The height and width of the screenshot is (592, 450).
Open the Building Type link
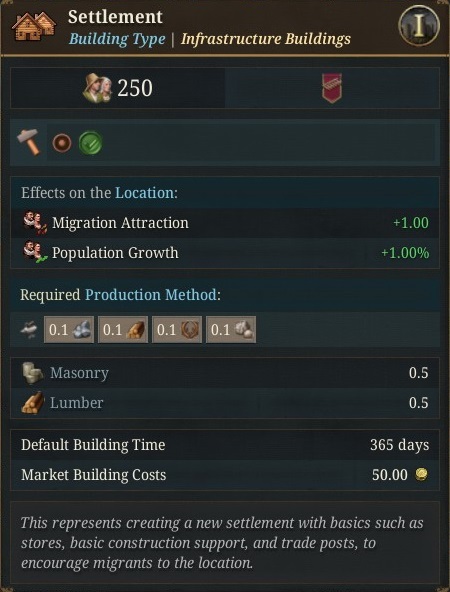(x=117, y=39)
